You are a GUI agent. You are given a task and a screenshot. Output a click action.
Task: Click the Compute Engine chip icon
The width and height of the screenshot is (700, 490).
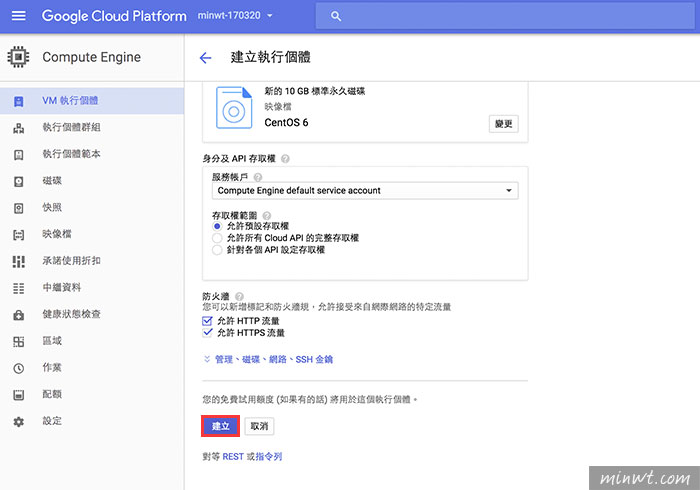pos(18,57)
